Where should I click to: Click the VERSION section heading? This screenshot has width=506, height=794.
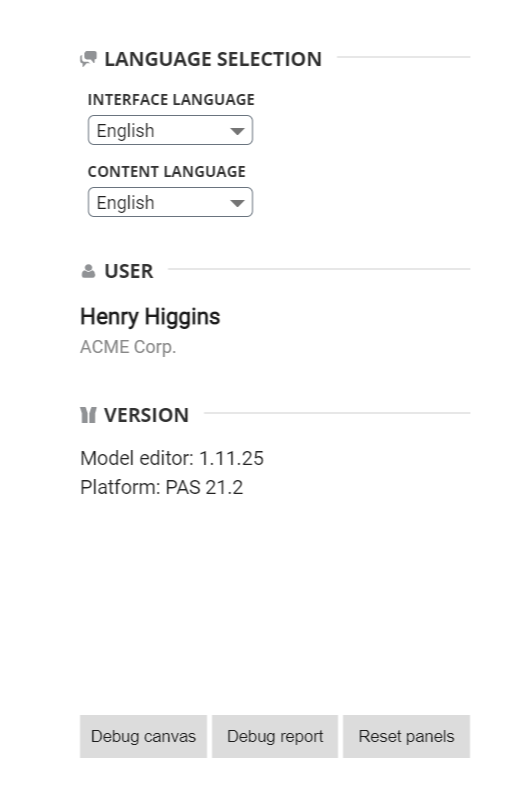(146, 415)
